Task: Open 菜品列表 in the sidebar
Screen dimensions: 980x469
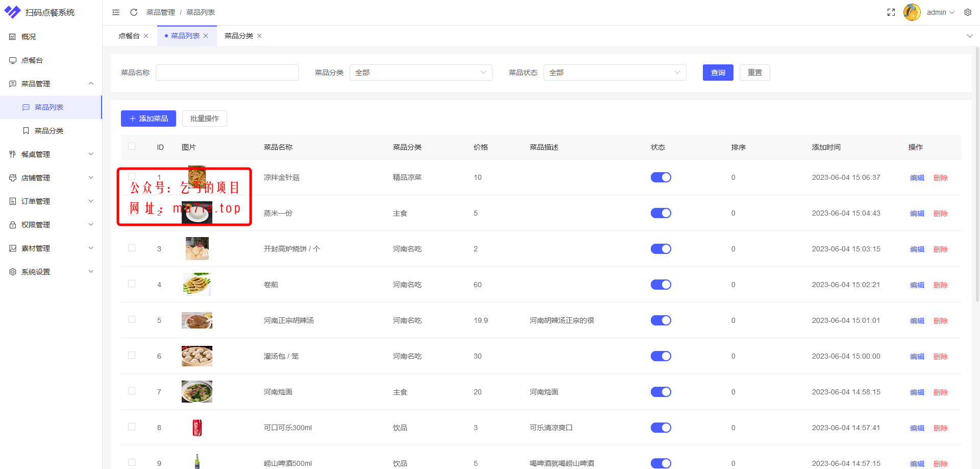Action: [x=51, y=107]
